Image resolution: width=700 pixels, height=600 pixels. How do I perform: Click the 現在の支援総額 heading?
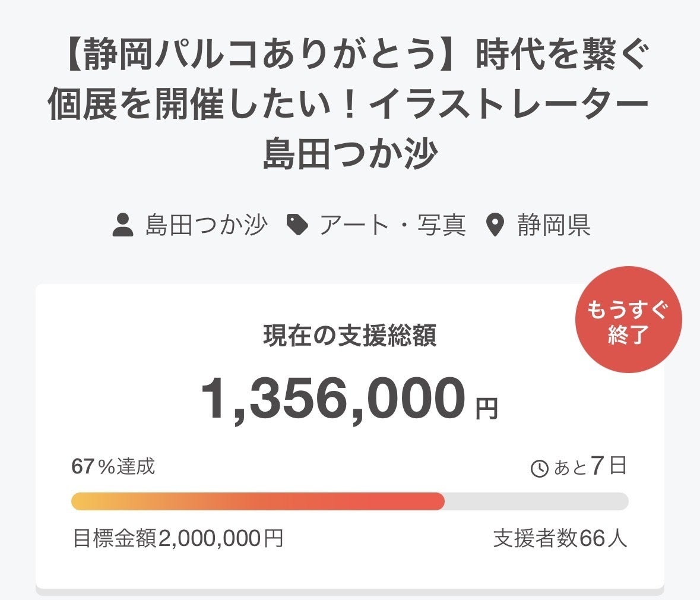point(350,336)
